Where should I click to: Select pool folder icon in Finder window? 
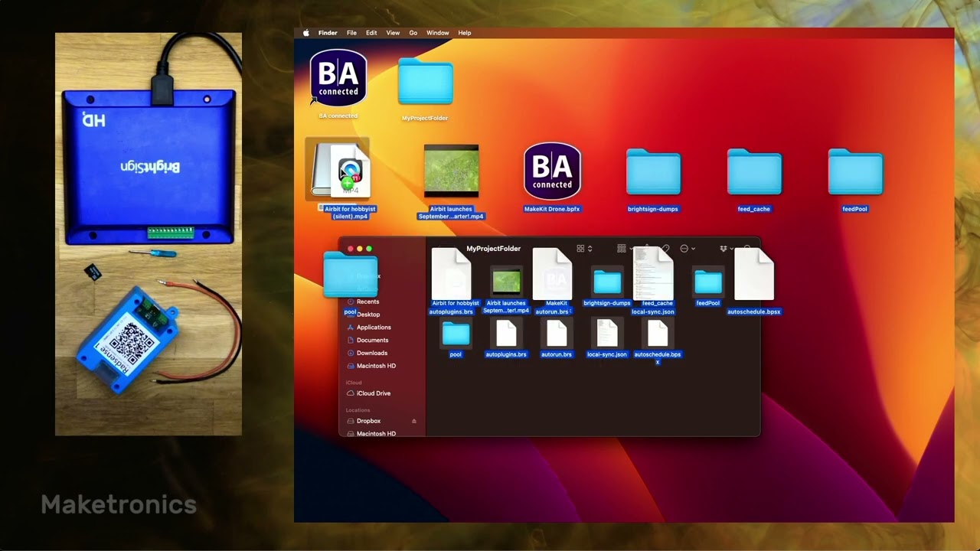tap(456, 334)
